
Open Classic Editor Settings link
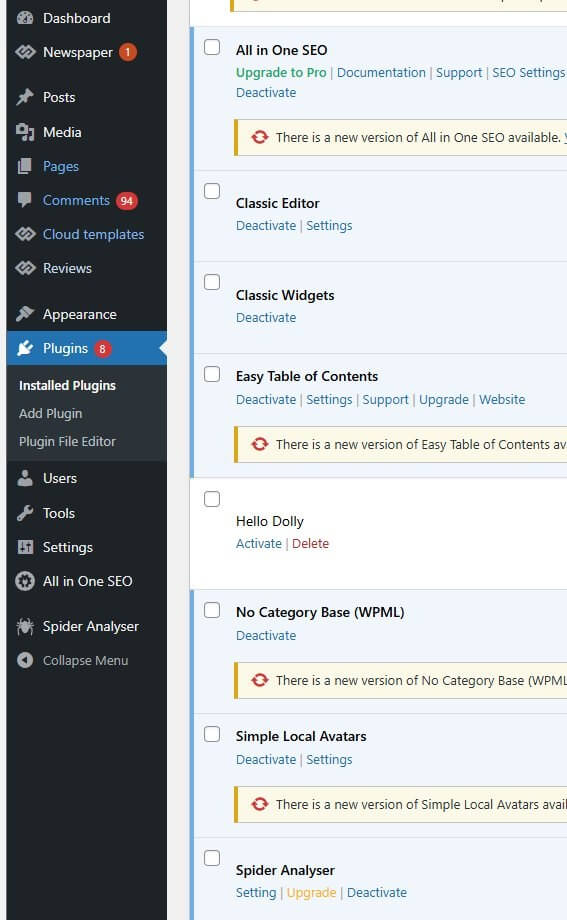click(329, 226)
